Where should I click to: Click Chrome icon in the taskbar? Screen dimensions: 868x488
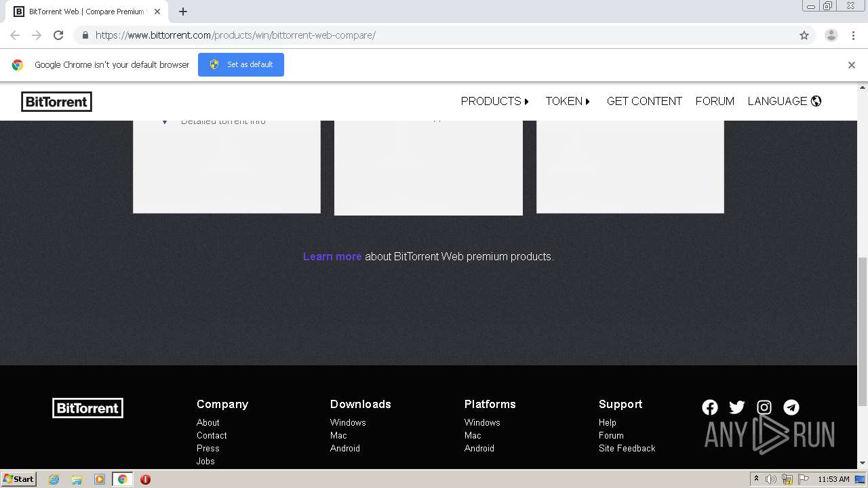click(x=122, y=479)
